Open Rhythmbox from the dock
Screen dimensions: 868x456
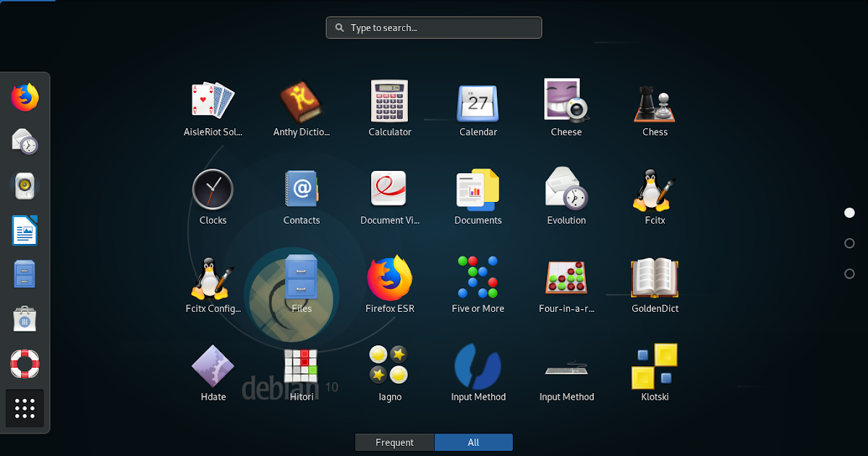pos(25,186)
